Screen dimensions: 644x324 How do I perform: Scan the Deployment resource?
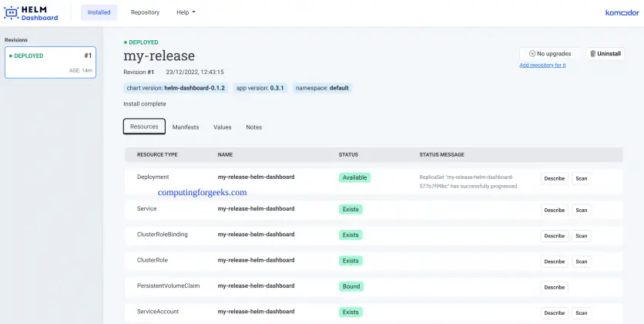[582, 178]
